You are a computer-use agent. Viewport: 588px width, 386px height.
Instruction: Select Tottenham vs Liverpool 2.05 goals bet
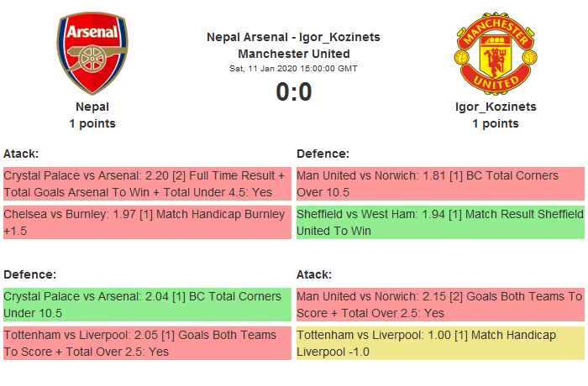[x=146, y=343]
